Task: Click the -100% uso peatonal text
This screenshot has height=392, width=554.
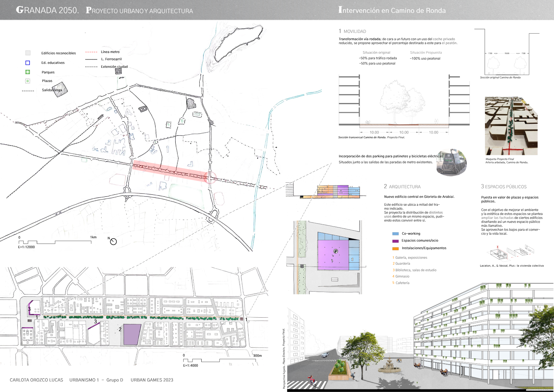Action: click(x=425, y=59)
